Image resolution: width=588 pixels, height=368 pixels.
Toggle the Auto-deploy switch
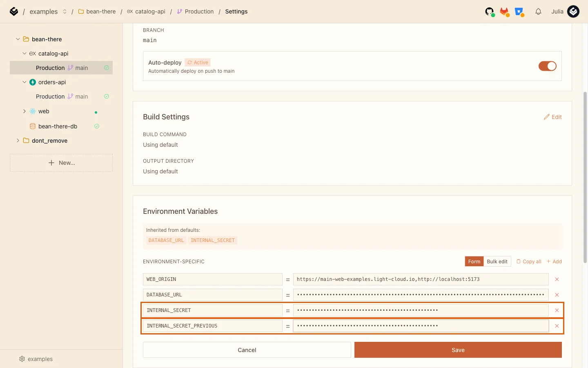point(547,66)
